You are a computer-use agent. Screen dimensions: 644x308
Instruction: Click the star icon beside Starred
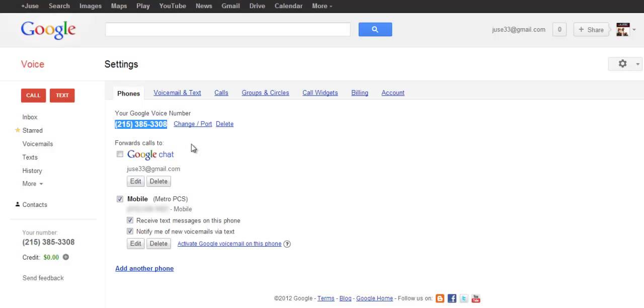point(18,130)
